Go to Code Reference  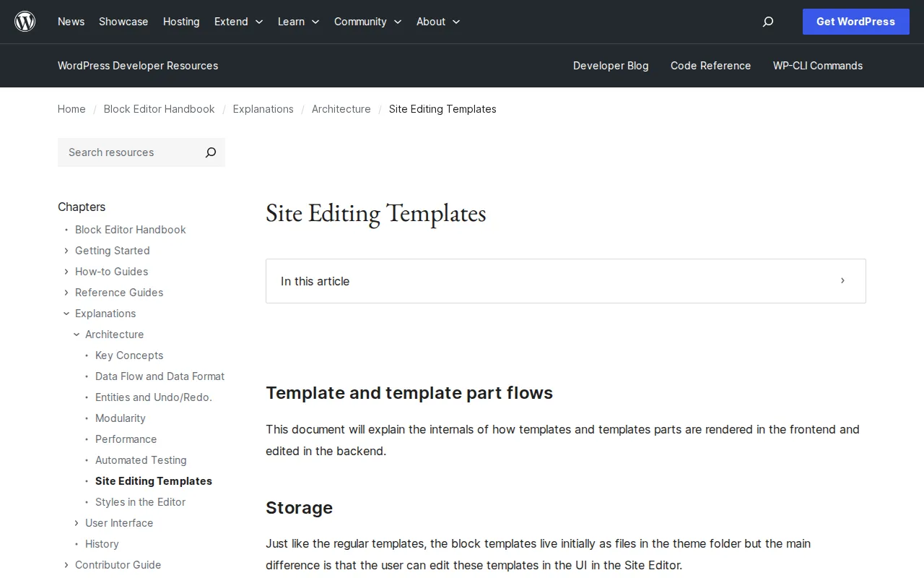tap(710, 66)
